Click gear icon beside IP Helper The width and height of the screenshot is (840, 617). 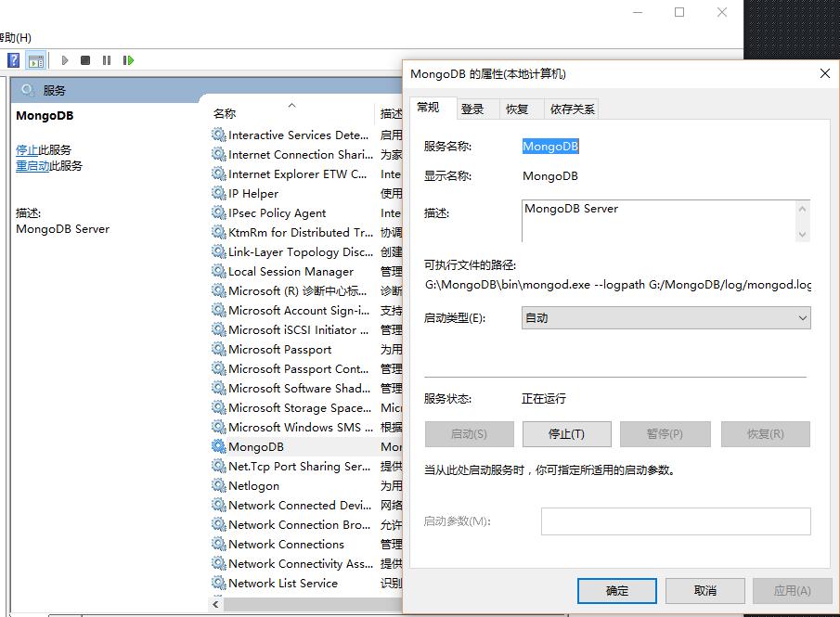218,193
